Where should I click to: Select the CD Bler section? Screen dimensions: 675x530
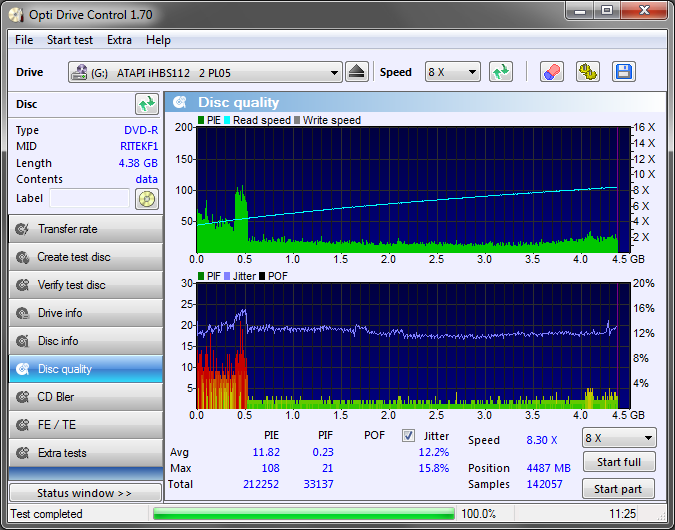(x=86, y=397)
